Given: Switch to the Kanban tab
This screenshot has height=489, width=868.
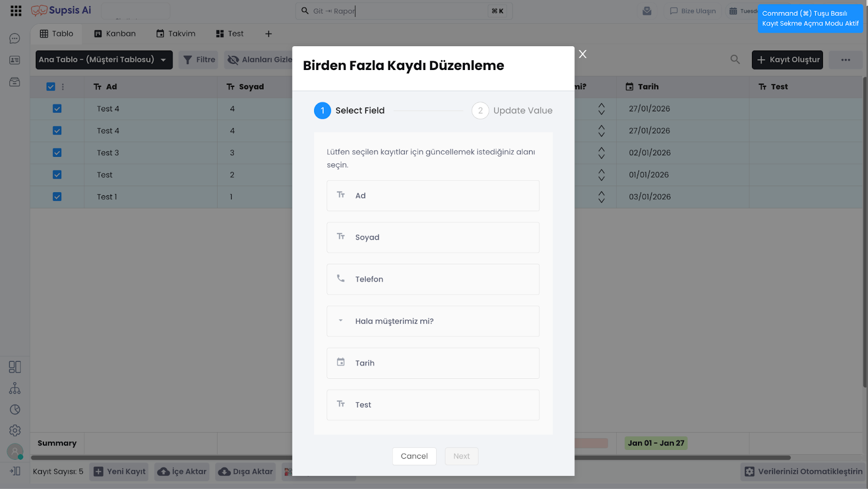Looking at the screenshot, I should coord(115,34).
